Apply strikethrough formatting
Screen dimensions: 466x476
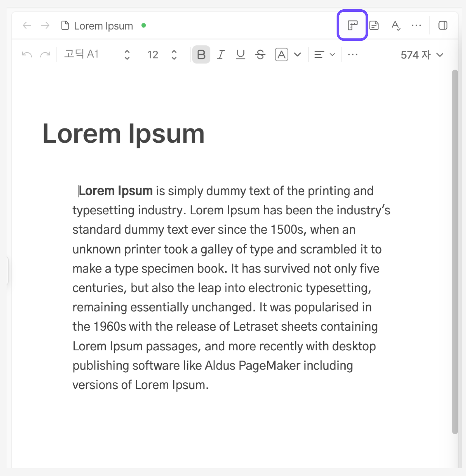pos(260,55)
